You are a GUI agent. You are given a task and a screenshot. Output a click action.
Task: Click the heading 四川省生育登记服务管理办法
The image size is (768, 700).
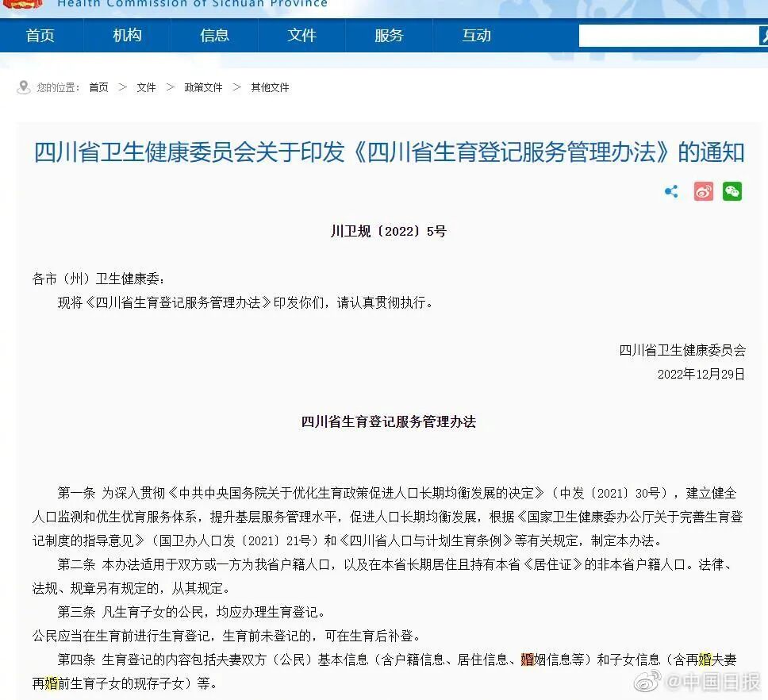389,421
